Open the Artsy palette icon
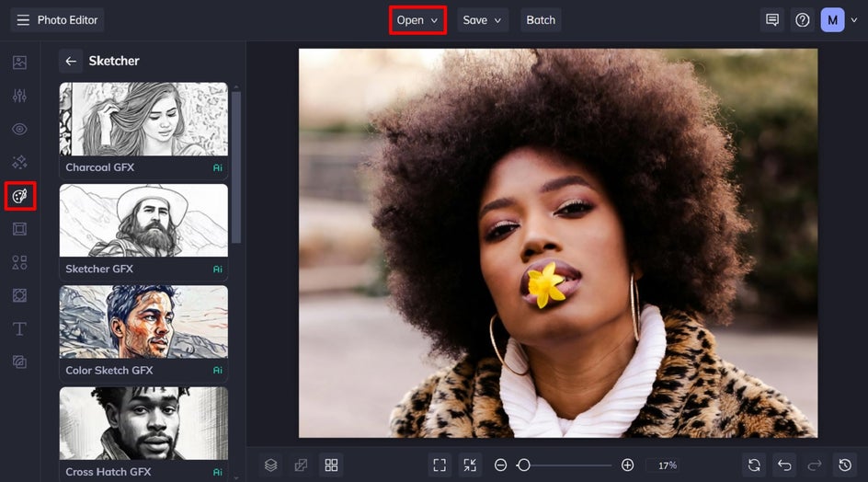 point(20,196)
